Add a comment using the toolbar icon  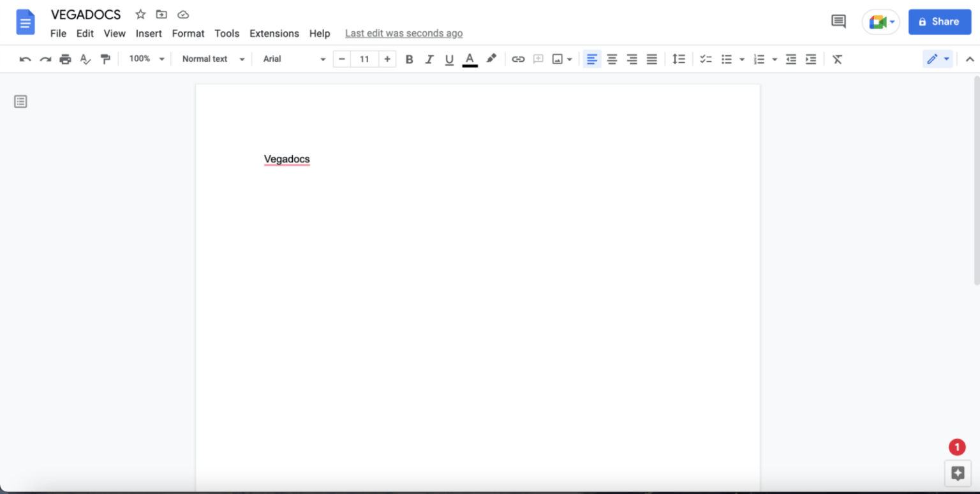538,59
